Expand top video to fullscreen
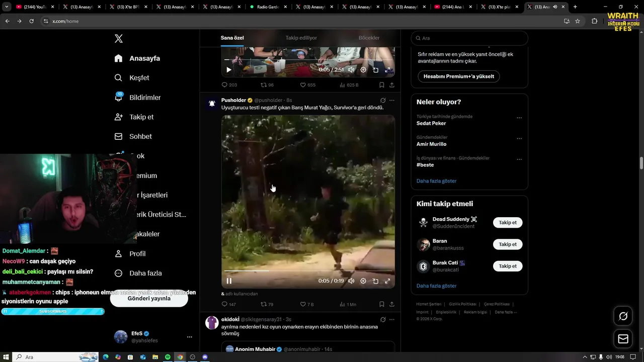This screenshot has height=362, width=644. click(x=387, y=70)
